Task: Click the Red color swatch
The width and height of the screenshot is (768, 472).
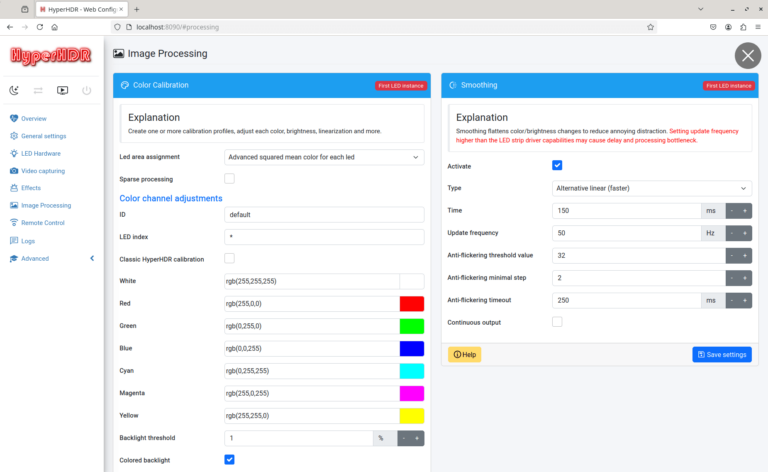Action: (x=412, y=303)
